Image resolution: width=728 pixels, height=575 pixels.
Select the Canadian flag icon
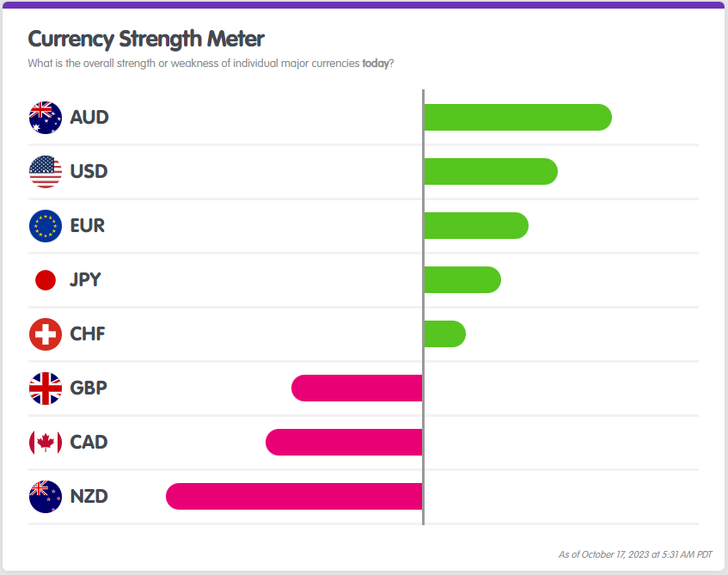click(45, 442)
